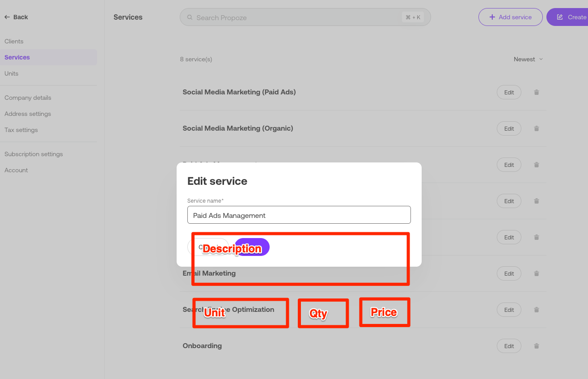Open Tax settings in the sidebar
Image resolution: width=588 pixels, height=379 pixels.
21,130
